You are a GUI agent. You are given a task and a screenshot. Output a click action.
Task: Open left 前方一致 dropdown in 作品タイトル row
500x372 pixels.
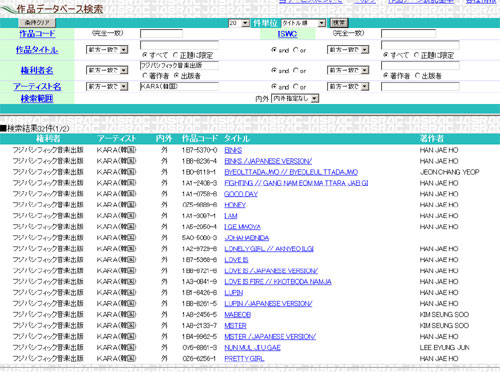click(x=107, y=50)
